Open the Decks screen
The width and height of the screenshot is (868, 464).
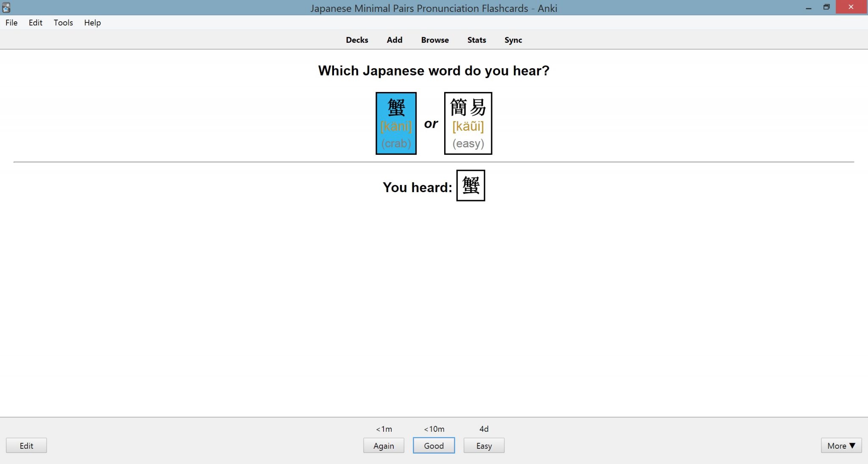pos(357,39)
